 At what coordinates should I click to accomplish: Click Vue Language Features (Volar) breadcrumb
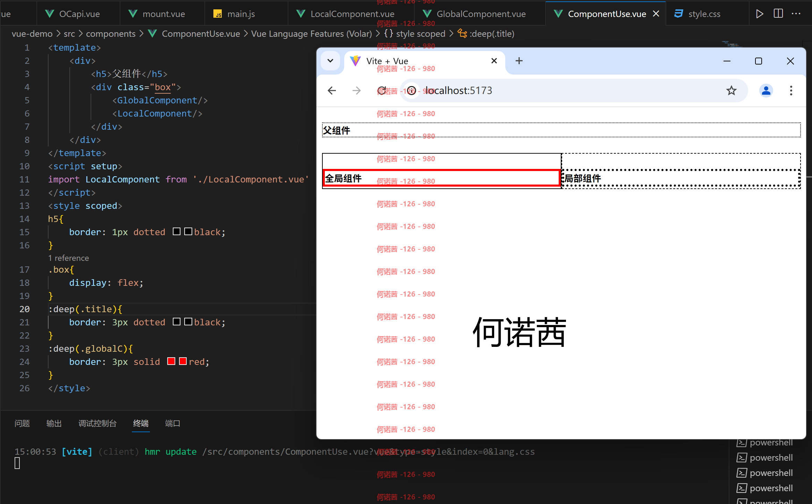(311, 34)
